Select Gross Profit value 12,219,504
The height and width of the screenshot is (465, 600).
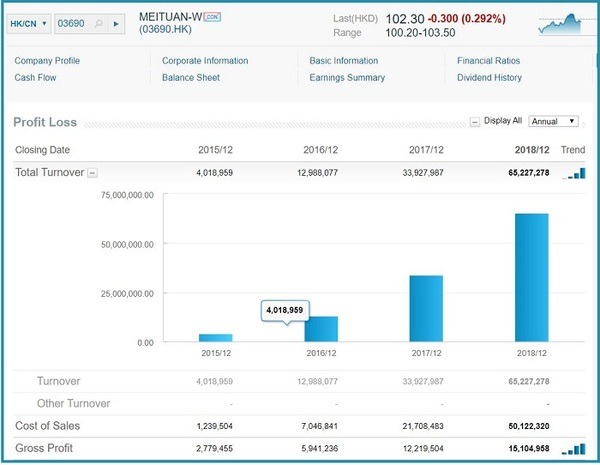point(423,449)
